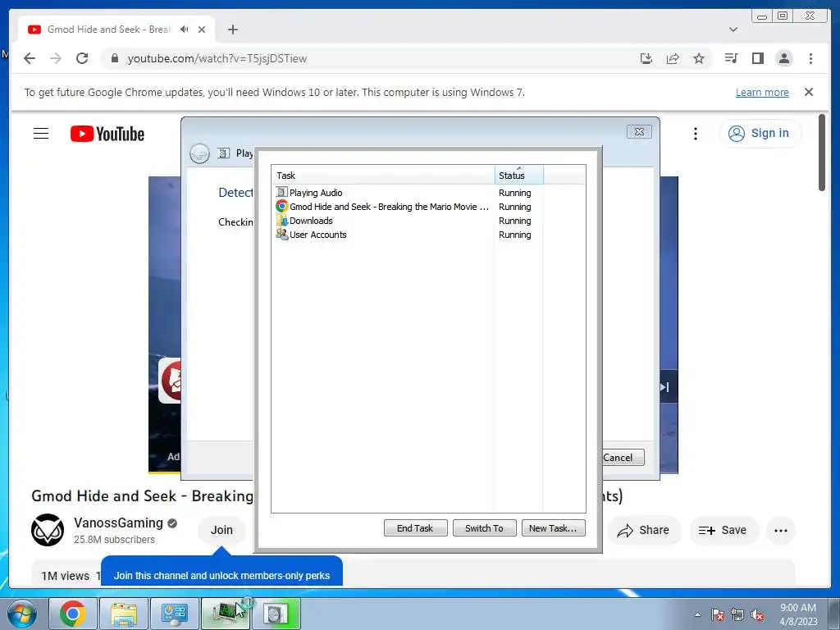Dismiss the Windows 7 update notice
This screenshot has height=630, width=840.
click(809, 92)
